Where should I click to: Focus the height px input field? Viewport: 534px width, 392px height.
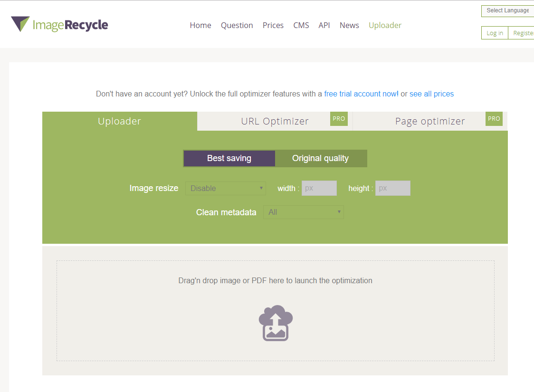(x=392, y=188)
